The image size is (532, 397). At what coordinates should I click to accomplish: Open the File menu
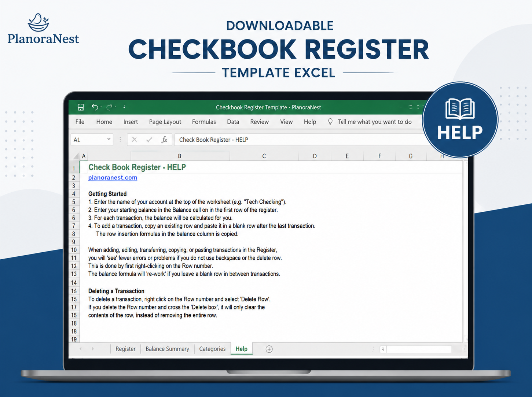(x=80, y=122)
